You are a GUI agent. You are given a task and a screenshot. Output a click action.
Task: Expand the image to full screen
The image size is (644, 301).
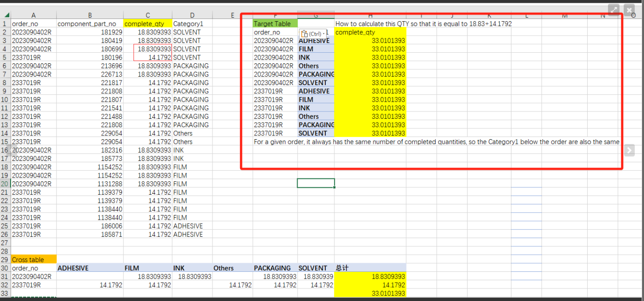[614, 9]
